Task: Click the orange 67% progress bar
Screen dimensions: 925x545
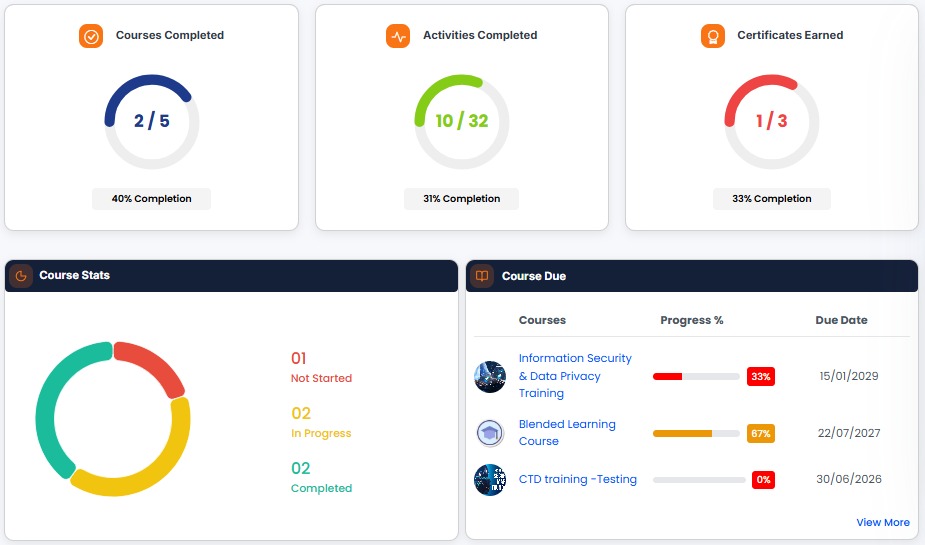Action: [x=696, y=434]
